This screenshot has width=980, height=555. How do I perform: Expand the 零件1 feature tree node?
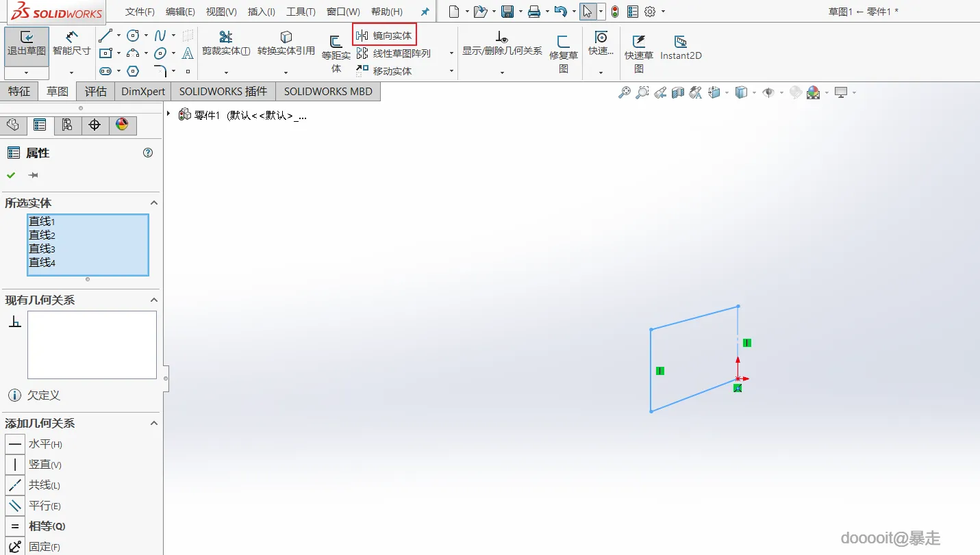tap(168, 114)
